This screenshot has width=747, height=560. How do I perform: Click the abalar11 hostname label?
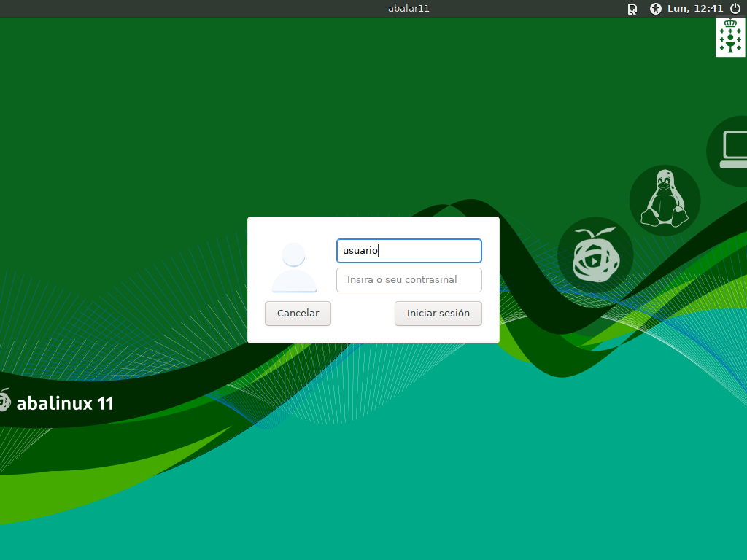pyautogui.click(x=409, y=9)
